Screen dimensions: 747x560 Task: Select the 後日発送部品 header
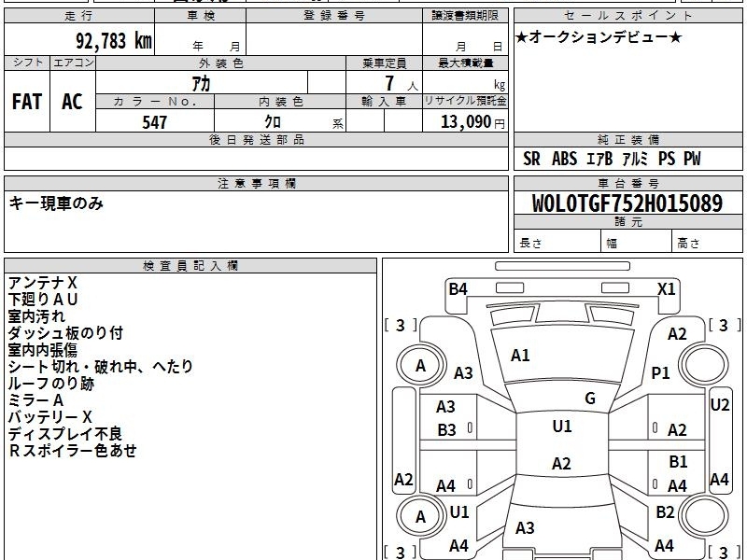pyautogui.click(x=256, y=139)
